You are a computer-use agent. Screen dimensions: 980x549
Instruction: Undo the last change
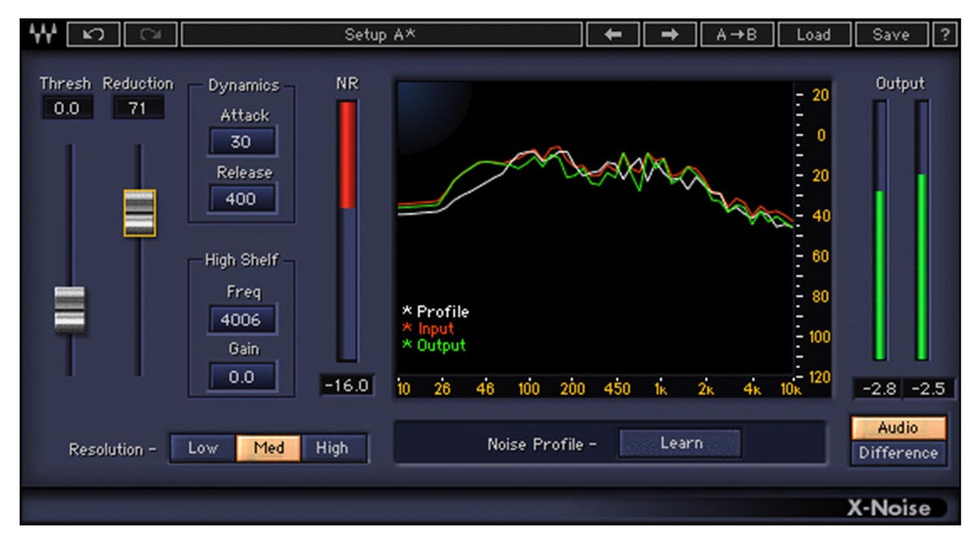click(x=93, y=34)
